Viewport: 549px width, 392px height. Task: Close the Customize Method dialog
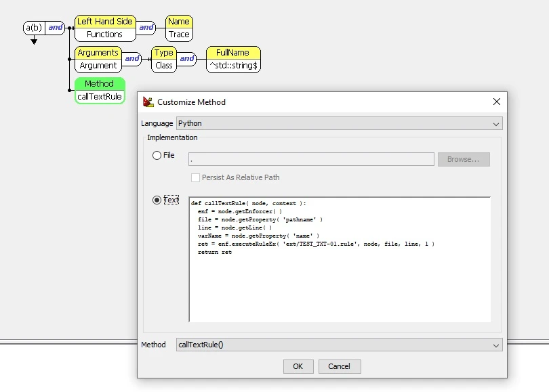[497, 102]
